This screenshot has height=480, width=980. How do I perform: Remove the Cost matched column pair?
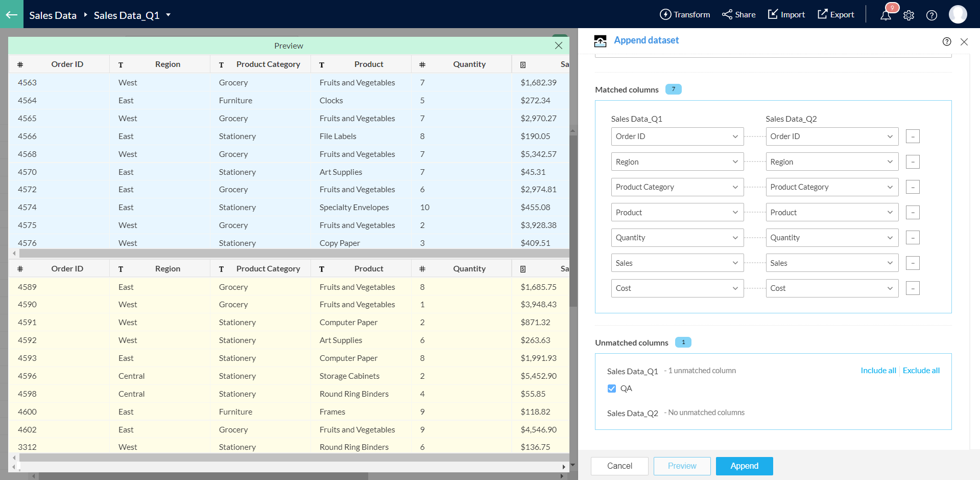click(x=913, y=288)
